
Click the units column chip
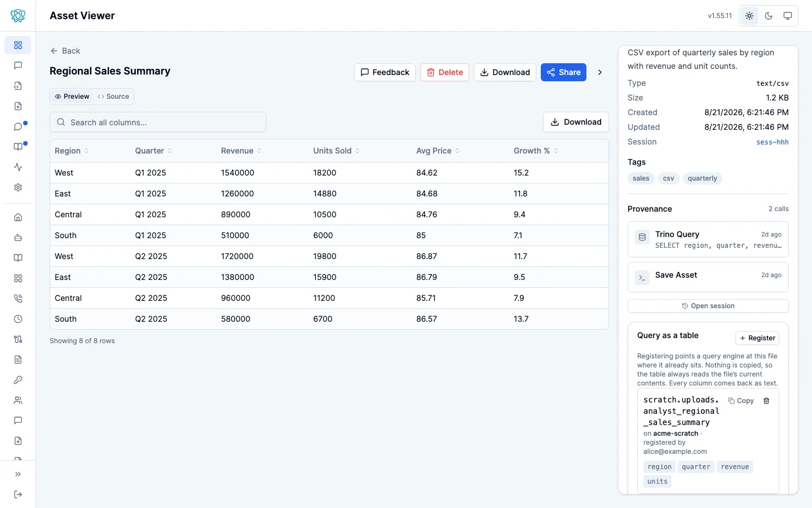pyautogui.click(x=657, y=481)
